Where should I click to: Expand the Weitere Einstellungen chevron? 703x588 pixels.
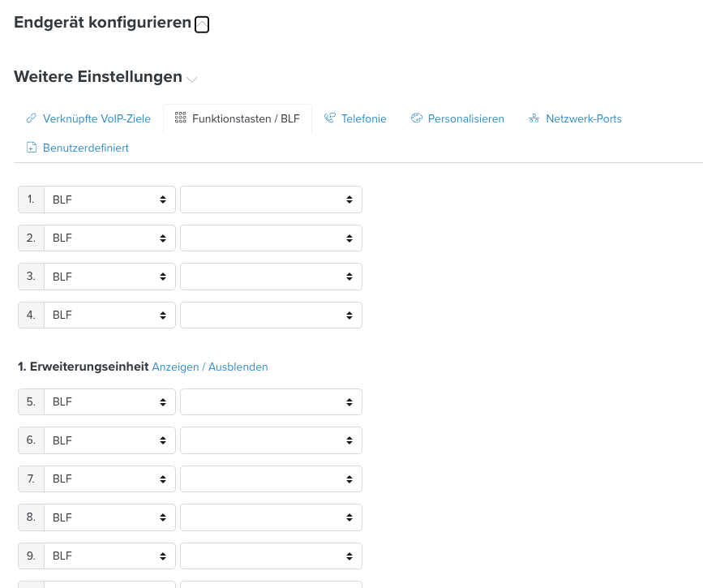point(192,79)
